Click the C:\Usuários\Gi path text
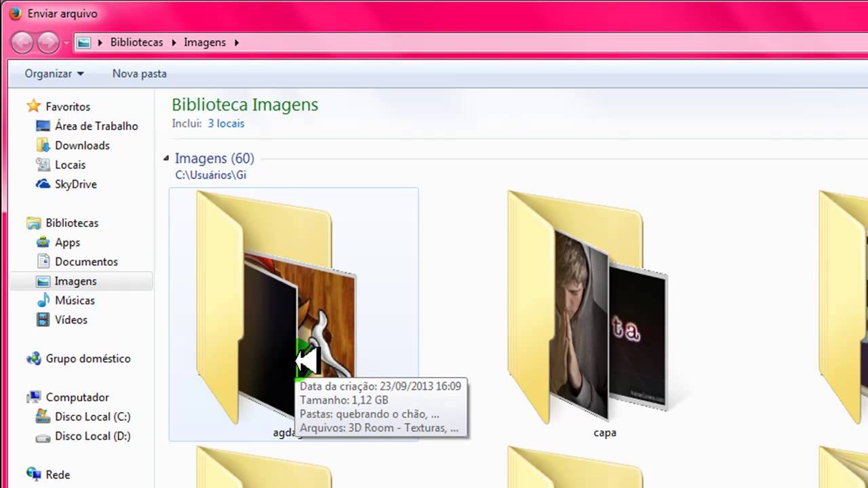The height and width of the screenshot is (488, 868). pyautogui.click(x=211, y=175)
